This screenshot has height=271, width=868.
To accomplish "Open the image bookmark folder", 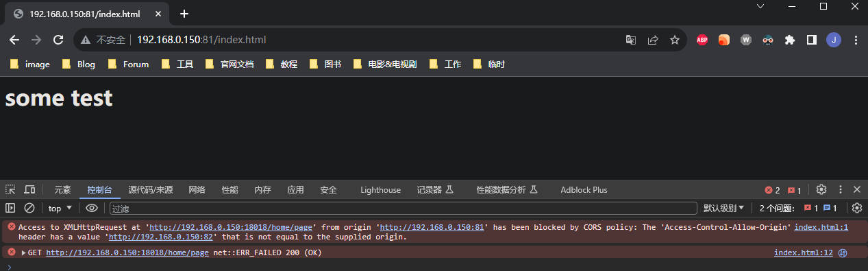I will click(31, 64).
